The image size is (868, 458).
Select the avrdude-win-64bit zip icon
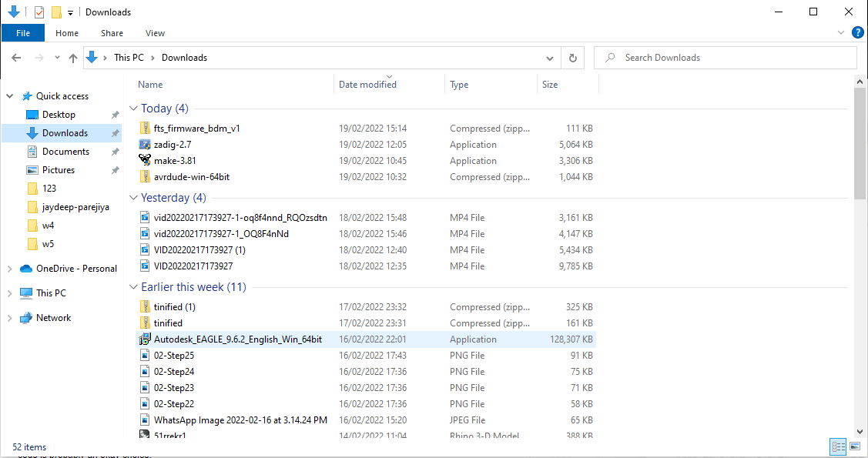145,177
